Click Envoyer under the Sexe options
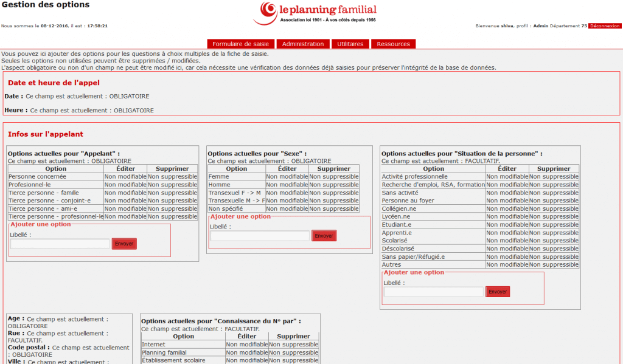Screen dimensions: 623x364 (324, 236)
